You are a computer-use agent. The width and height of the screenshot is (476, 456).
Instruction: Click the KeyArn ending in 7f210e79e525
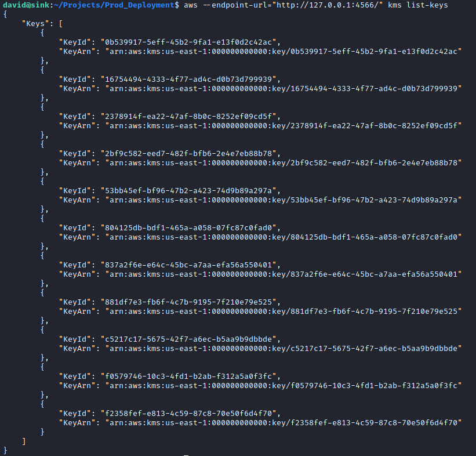coord(283,311)
